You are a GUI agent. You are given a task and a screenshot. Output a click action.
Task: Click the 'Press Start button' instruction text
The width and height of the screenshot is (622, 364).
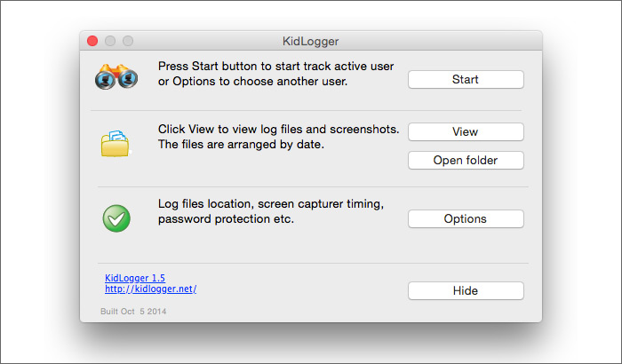coord(275,67)
